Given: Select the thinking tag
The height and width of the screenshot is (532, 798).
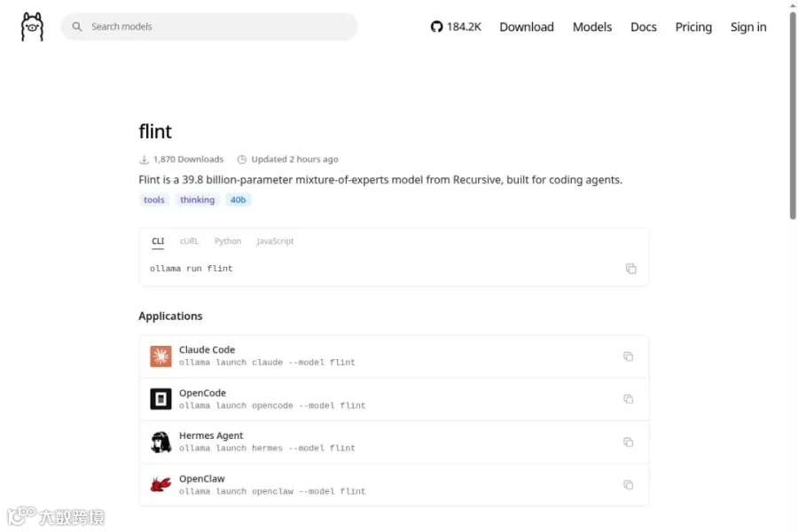Looking at the screenshot, I should tap(197, 199).
